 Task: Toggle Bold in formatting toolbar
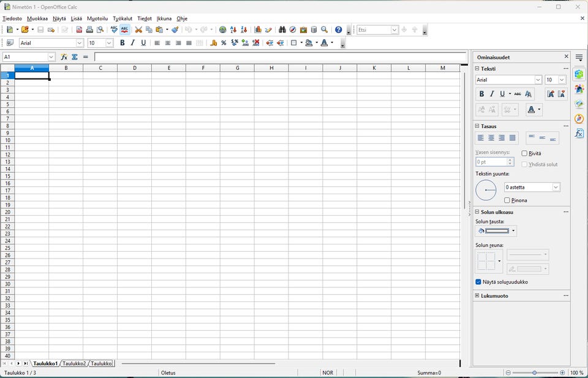[x=122, y=43]
